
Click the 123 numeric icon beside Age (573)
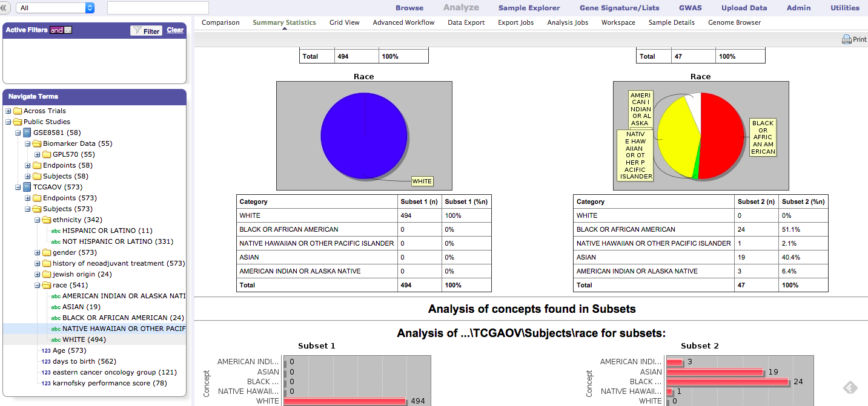point(46,350)
